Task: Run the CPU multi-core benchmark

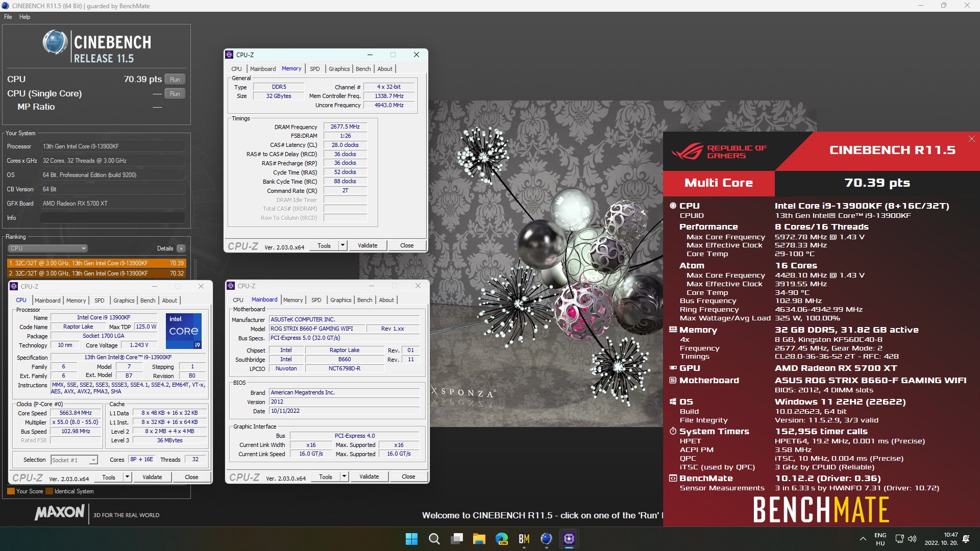Action: click(x=175, y=80)
